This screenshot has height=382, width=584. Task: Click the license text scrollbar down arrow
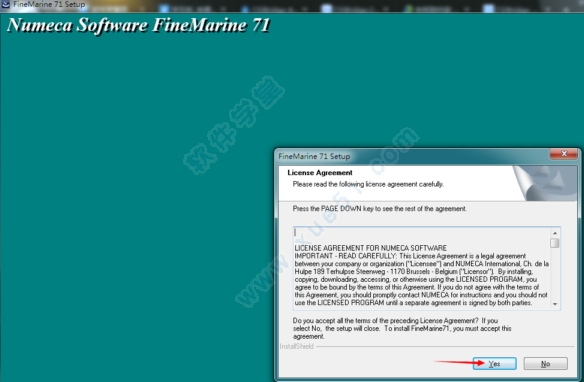[555, 304]
